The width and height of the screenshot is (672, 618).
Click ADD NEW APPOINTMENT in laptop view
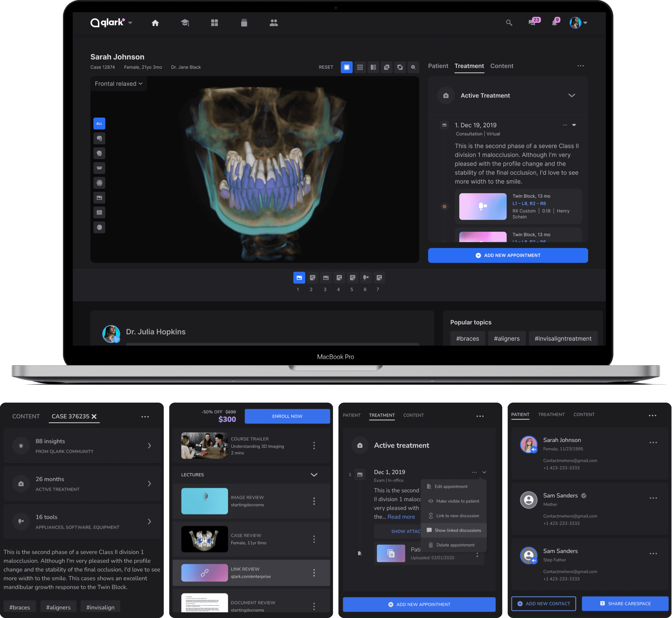pyautogui.click(x=508, y=255)
